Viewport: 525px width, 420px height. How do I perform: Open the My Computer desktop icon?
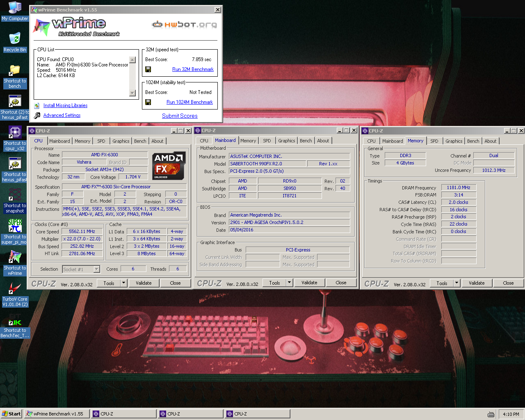(x=15, y=11)
